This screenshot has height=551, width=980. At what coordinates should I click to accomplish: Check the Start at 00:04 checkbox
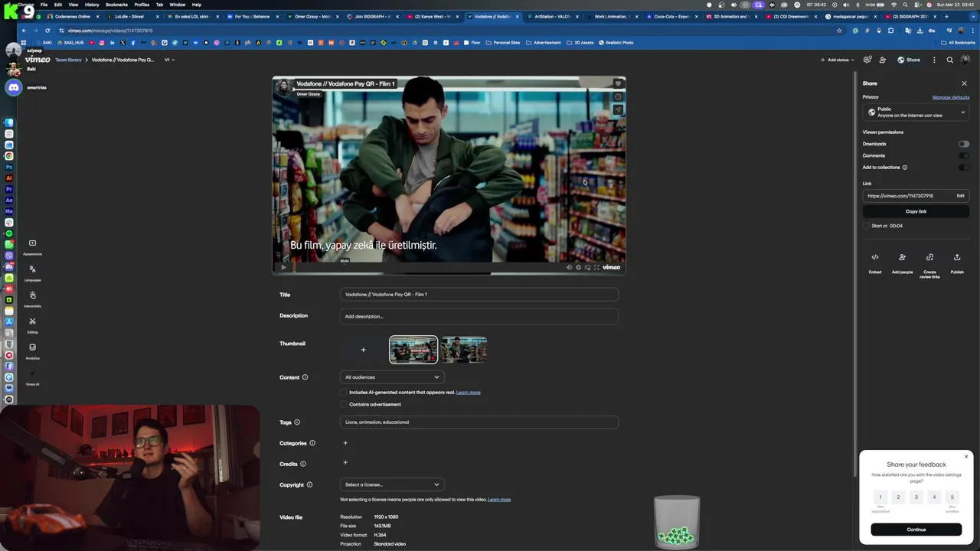click(x=866, y=226)
